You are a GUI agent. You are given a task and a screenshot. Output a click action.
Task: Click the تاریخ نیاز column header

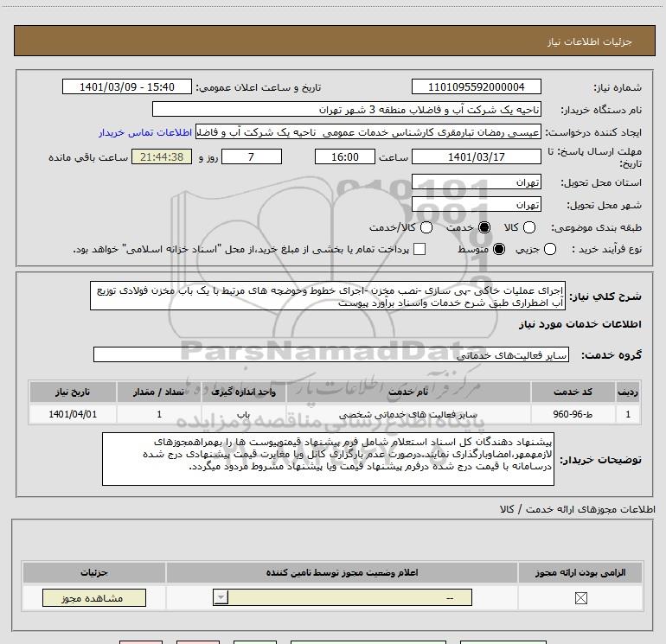73,392
